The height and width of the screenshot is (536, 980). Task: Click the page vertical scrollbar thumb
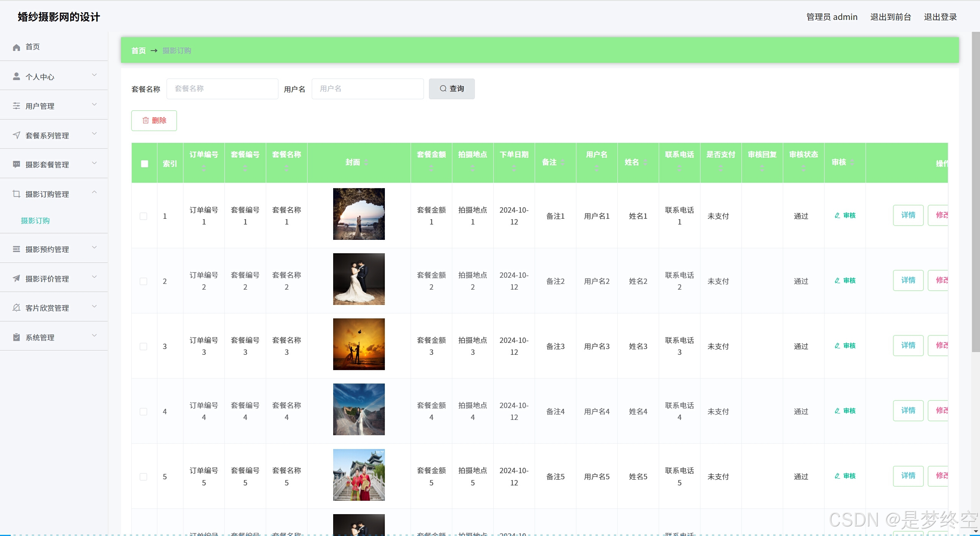click(x=975, y=192)
